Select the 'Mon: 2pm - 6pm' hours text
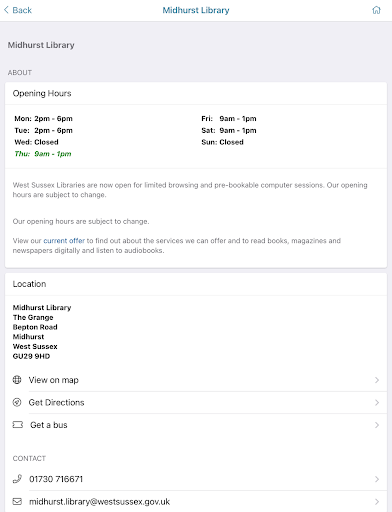This screenshot has height=512, width=392. coord(43,119)
